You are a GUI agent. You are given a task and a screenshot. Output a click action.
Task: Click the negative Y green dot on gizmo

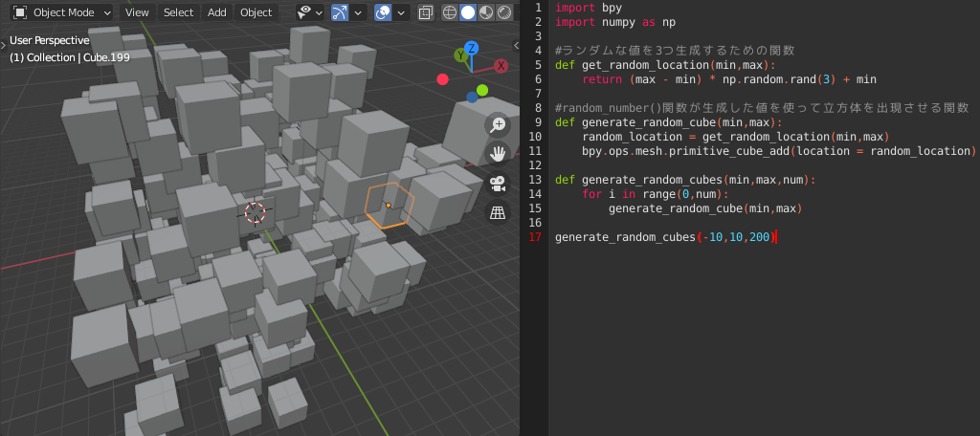point(482,90)
